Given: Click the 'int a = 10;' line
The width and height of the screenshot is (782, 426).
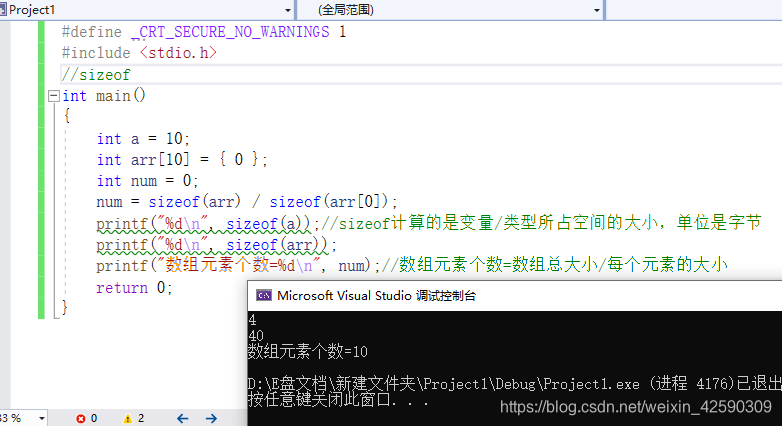Looking at the screenshot, I should click(x=143, y=139).
